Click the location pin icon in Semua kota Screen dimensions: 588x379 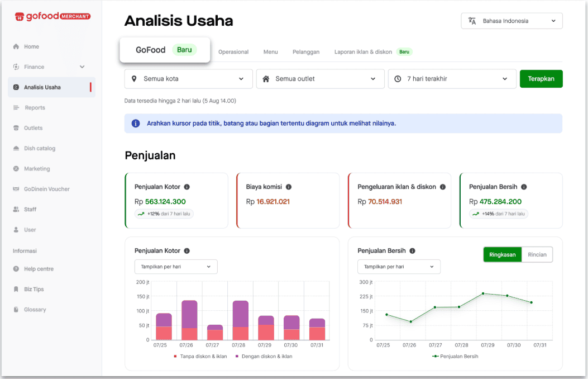pyautogui.click(x=134, y=79)
